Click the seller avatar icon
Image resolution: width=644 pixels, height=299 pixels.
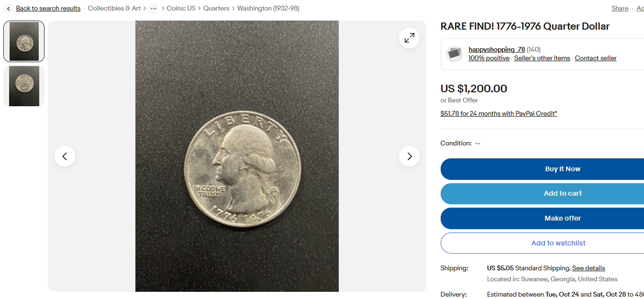[x=454, y=54]
